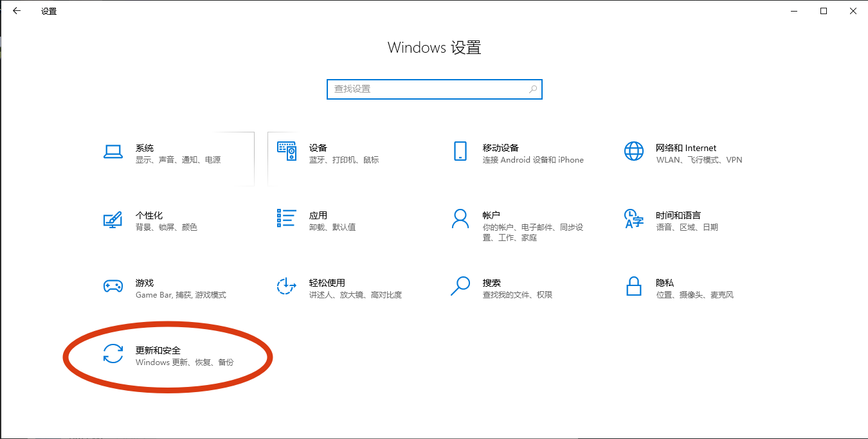Click the text 查找我的文件、权限

click(518, 295)
